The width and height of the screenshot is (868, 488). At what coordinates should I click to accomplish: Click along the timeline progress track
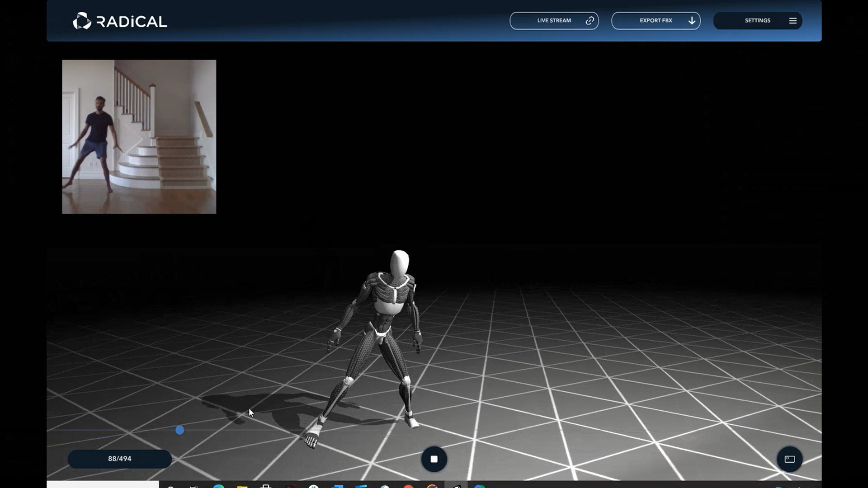coord(316,431)
